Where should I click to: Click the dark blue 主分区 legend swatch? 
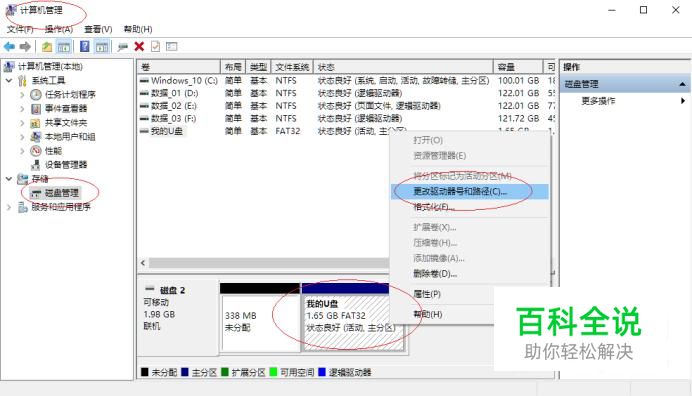tap(185, 372)
